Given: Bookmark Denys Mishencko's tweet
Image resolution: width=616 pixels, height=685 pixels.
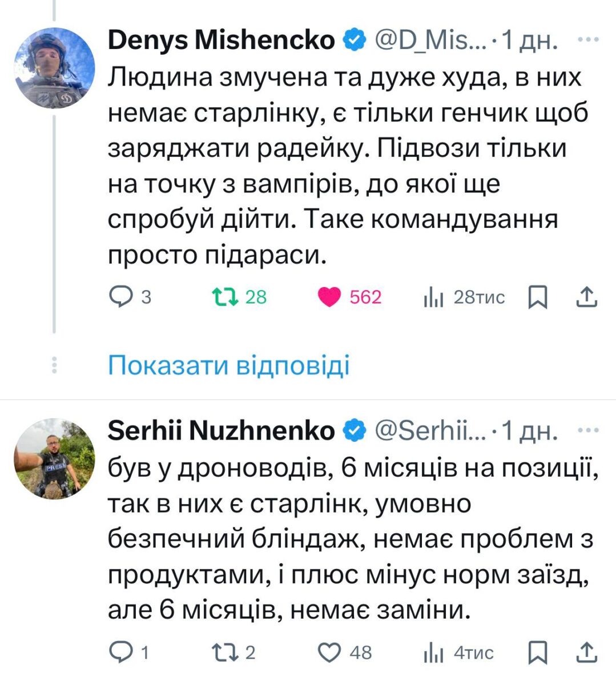Looking at the screenshot, I should tap(537, 297).
